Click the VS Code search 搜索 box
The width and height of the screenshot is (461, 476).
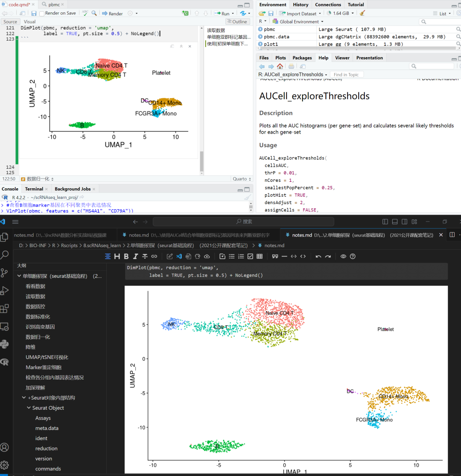pyautogui.click(x=243, y=222)
